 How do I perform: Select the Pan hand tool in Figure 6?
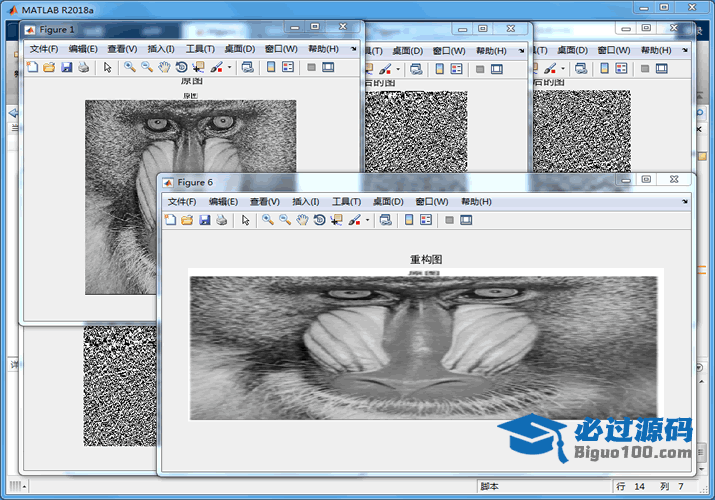[302, 220]
